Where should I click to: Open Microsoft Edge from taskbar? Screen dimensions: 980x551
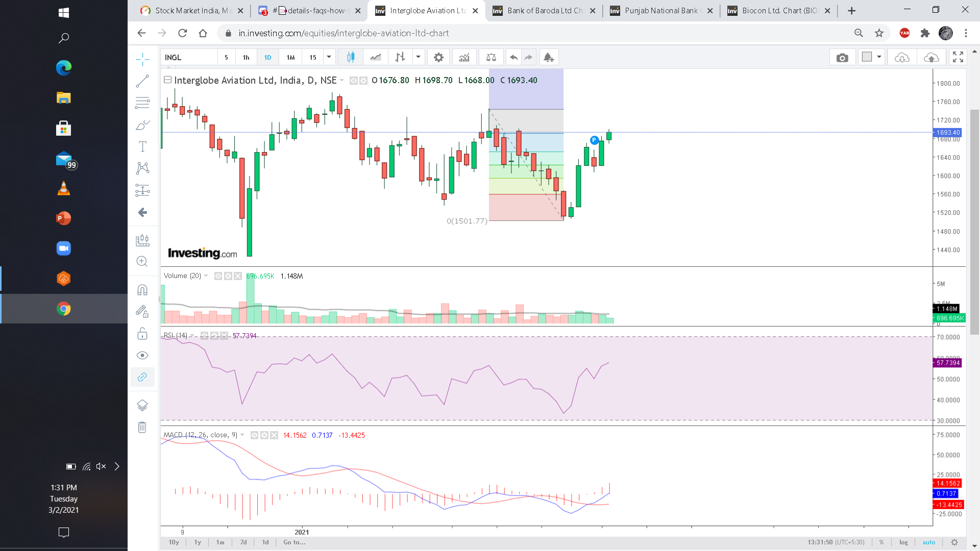click(x=64, y=68)
